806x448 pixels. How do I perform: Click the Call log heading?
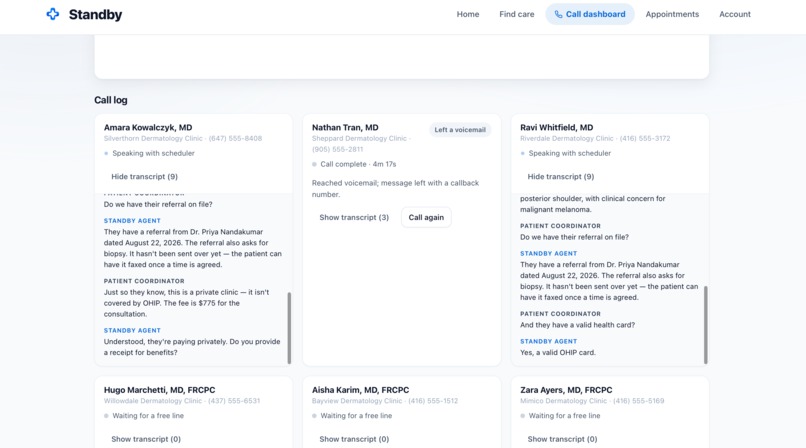pyautogui.click(x=111, y=100)
